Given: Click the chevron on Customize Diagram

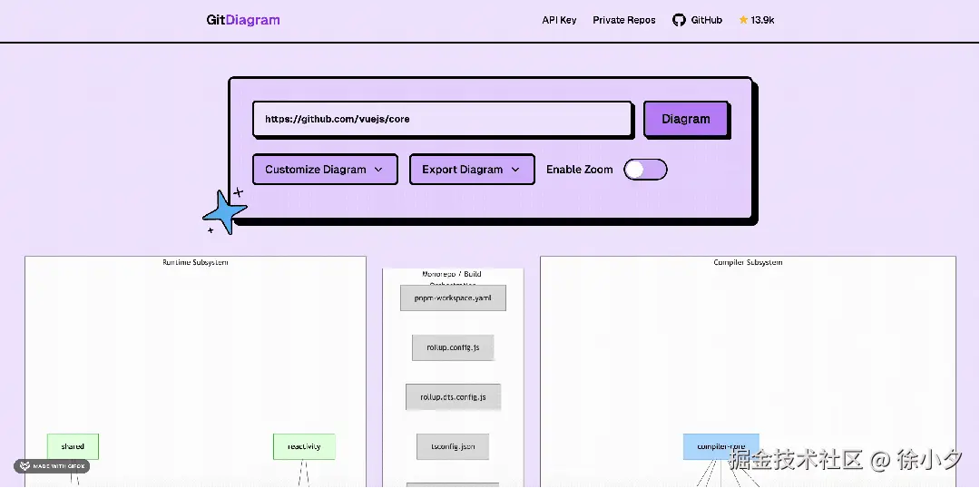Looking at the screenshot, I should coord(378,170).
